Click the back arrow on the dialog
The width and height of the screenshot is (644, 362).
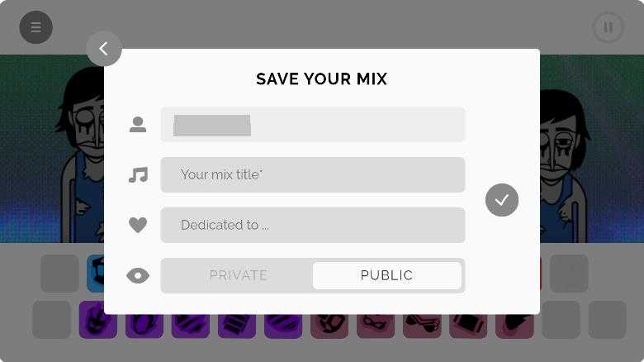tap(104, 49)
